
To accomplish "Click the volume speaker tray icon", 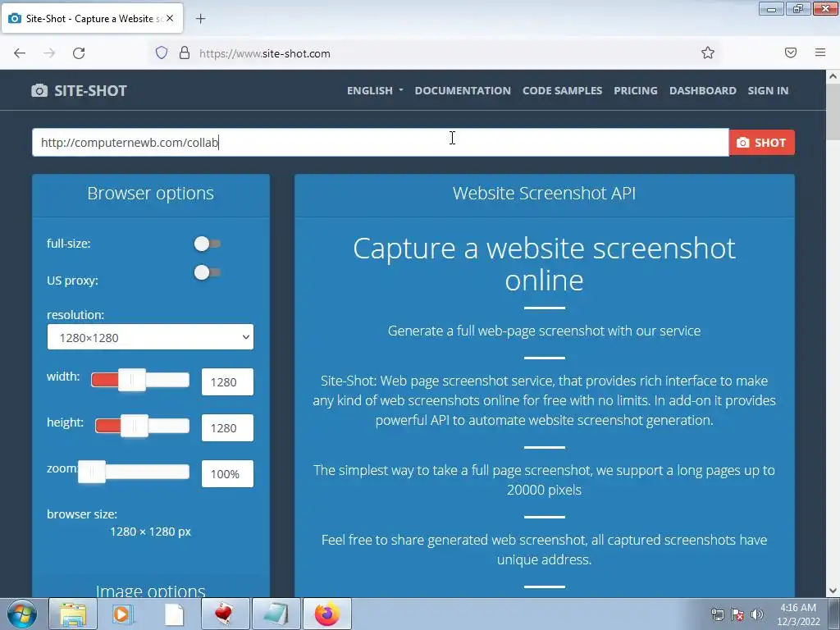I will coord(757,615).
